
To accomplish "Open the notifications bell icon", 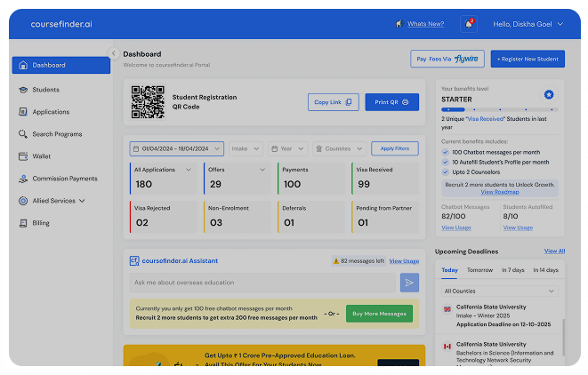I will (x=469, y=24).
